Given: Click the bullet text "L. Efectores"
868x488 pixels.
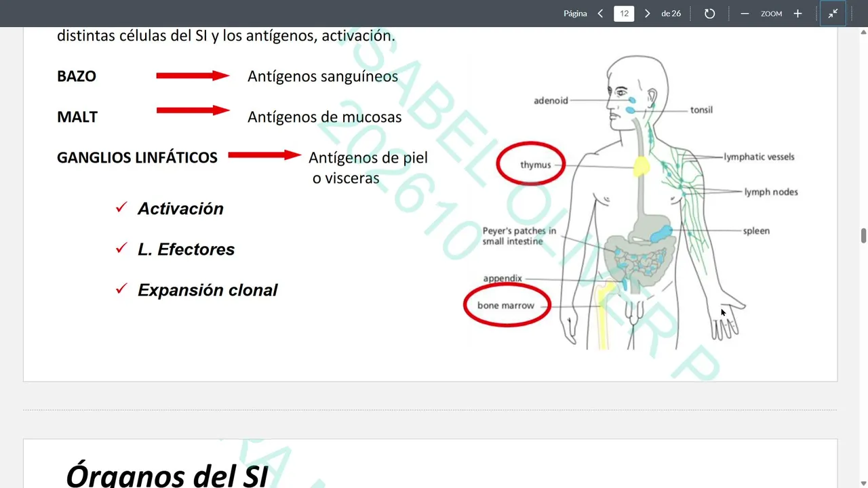Looking at the screenshot, I should click(186, 249).
